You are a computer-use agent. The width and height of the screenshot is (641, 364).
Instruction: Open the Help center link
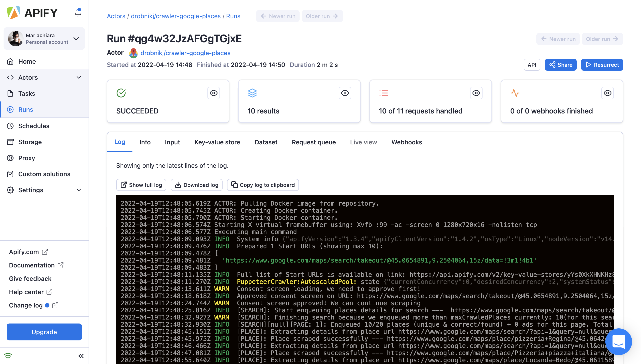(x=30, y=292)
